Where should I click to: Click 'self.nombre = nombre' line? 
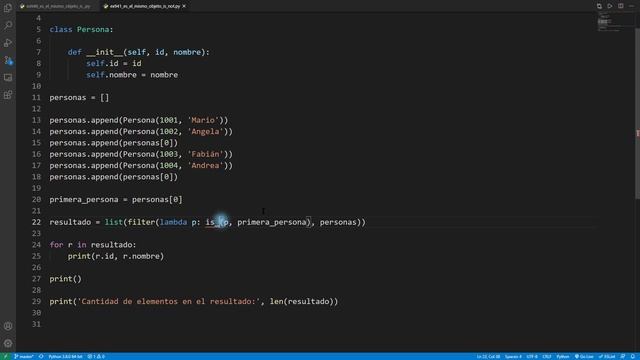pos(132,75)
